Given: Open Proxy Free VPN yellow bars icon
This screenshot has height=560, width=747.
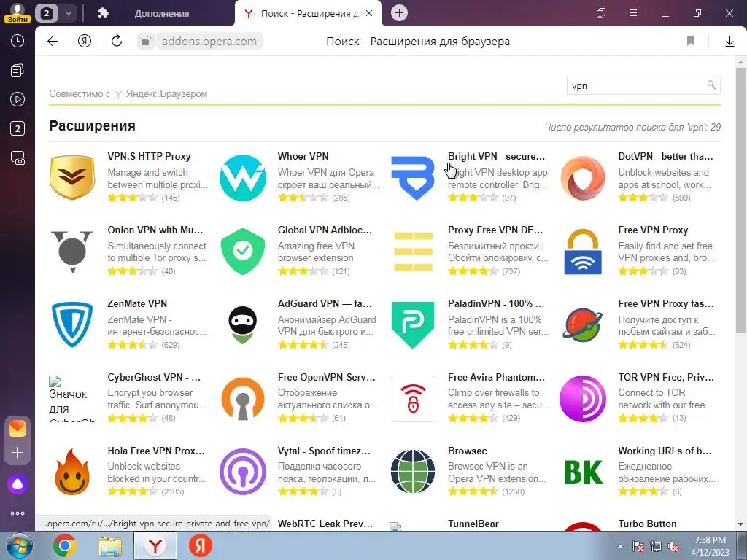Looking at the screenshot, I should [413, 251].
